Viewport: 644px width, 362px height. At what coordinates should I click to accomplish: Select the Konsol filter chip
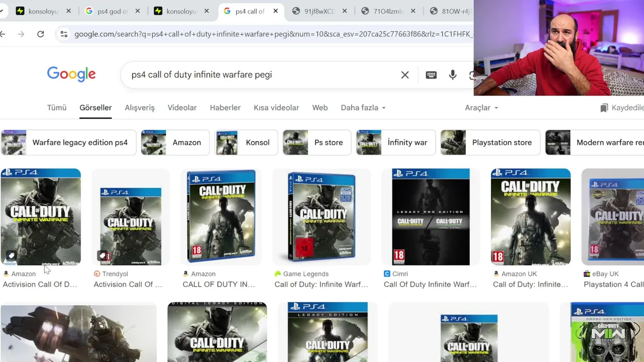[247, 142]
